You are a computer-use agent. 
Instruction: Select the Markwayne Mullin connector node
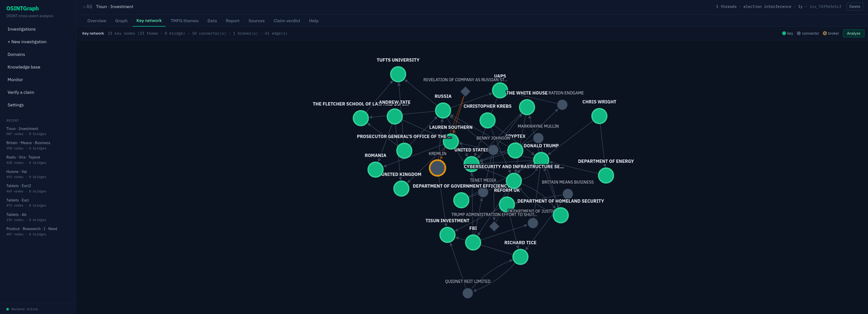tap(538, 138)
